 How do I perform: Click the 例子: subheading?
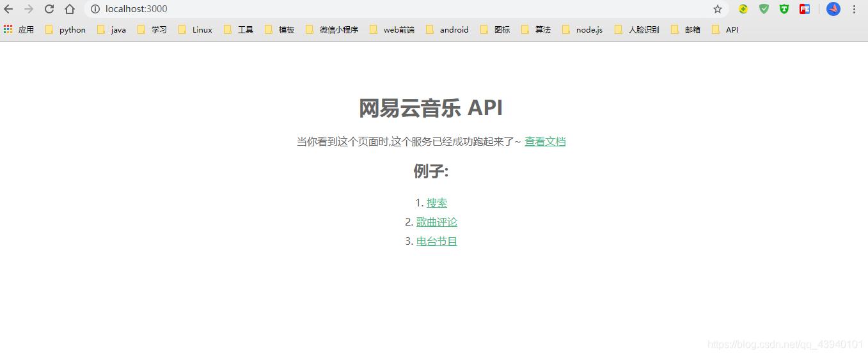pyautogui.click(x=431, y=171)
